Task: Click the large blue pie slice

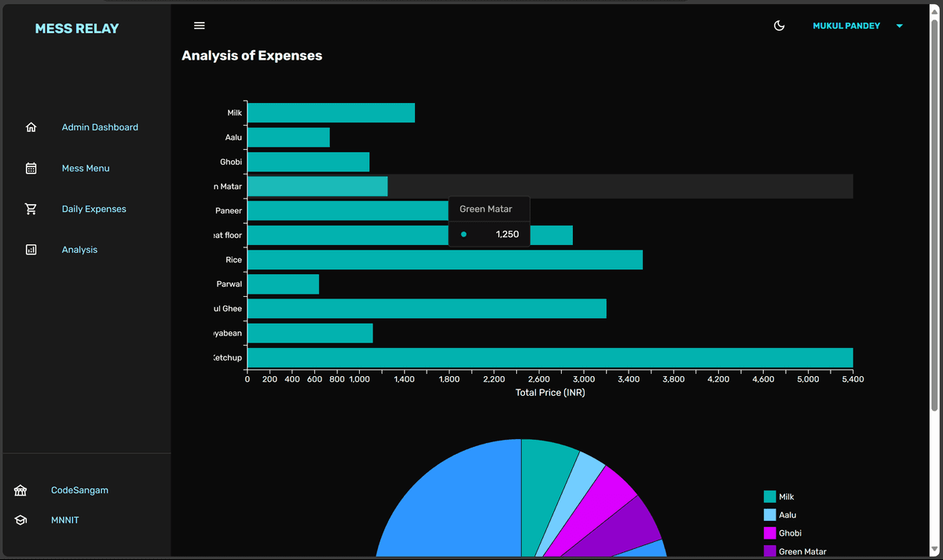Action: 462,507
